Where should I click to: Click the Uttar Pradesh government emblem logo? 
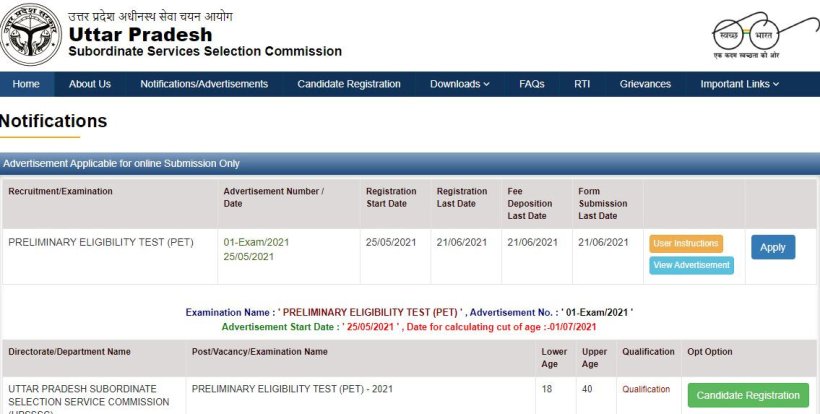[x=31, y=37]
